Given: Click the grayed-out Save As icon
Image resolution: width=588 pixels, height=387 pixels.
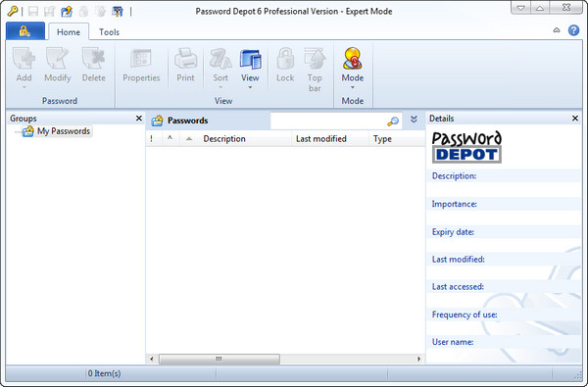Looking at the screenshot, I should click(x=50, y=11).
